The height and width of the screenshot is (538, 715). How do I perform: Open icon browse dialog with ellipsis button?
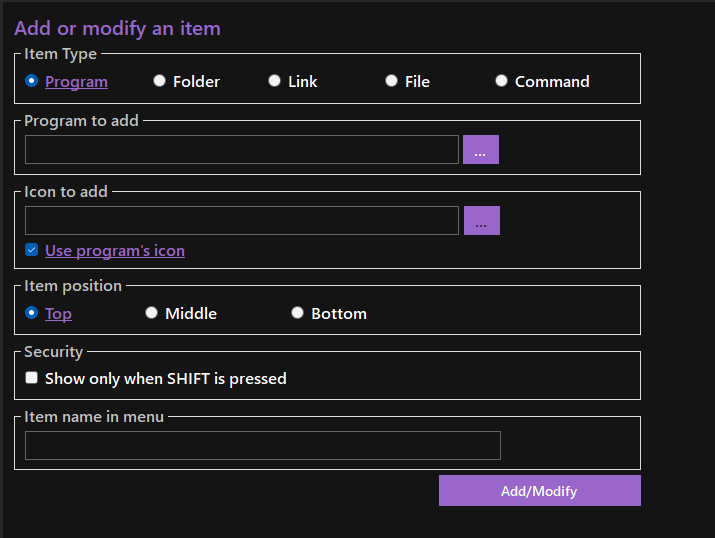click(481, 221)
